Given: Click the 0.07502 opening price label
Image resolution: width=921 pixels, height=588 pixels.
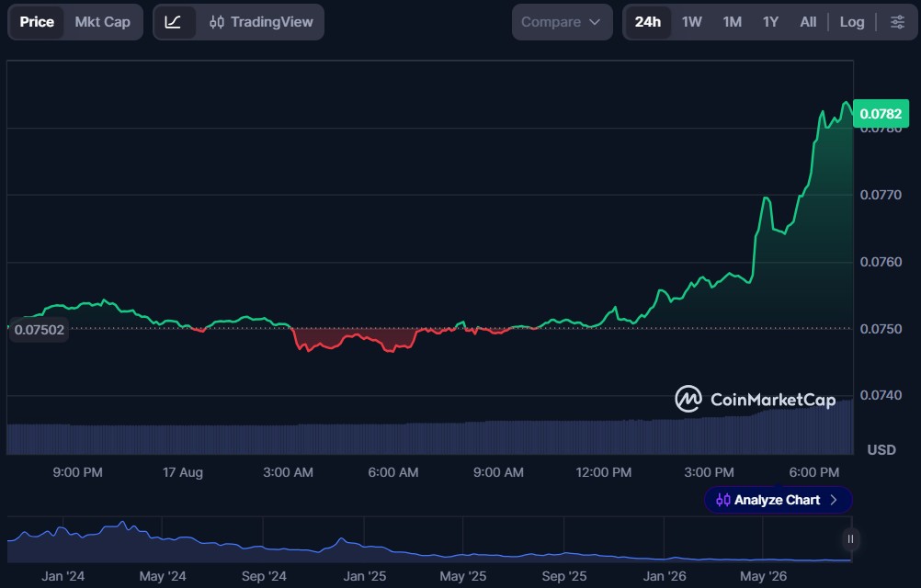Looking at the screenshot, I should 39,330.
